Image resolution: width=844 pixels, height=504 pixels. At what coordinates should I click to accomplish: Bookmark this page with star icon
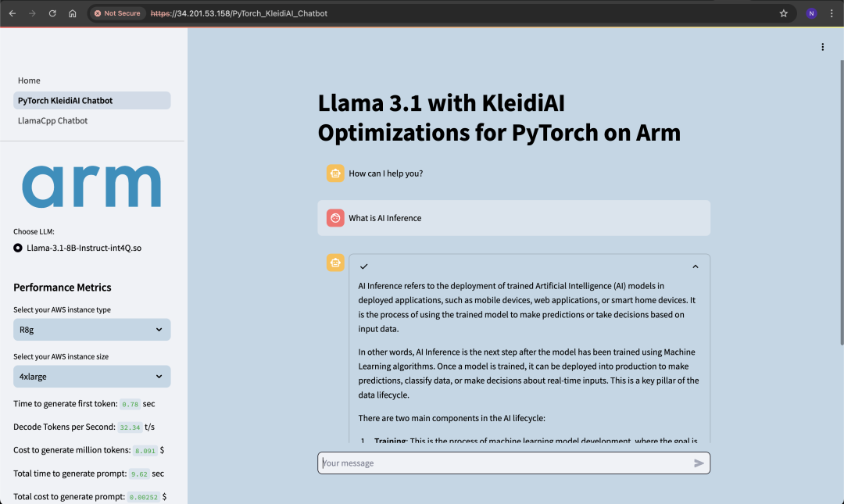tap(784, 13)
